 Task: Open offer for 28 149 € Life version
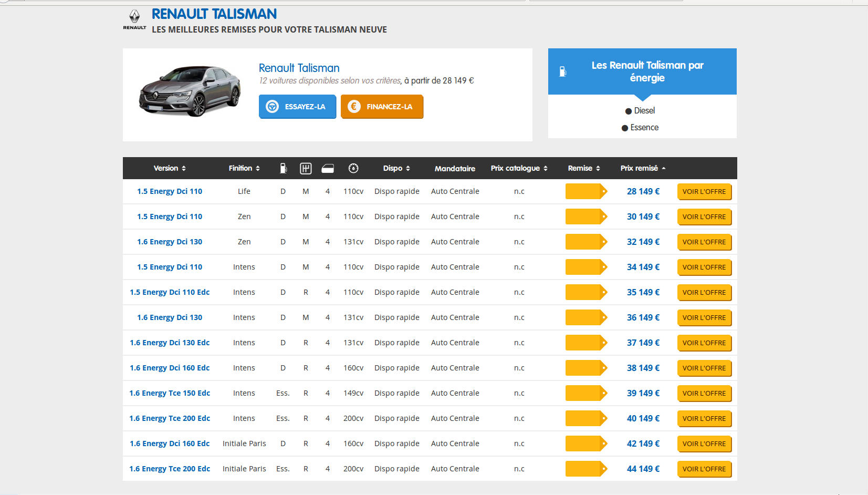pyautogui.click(x=704, y=192)
